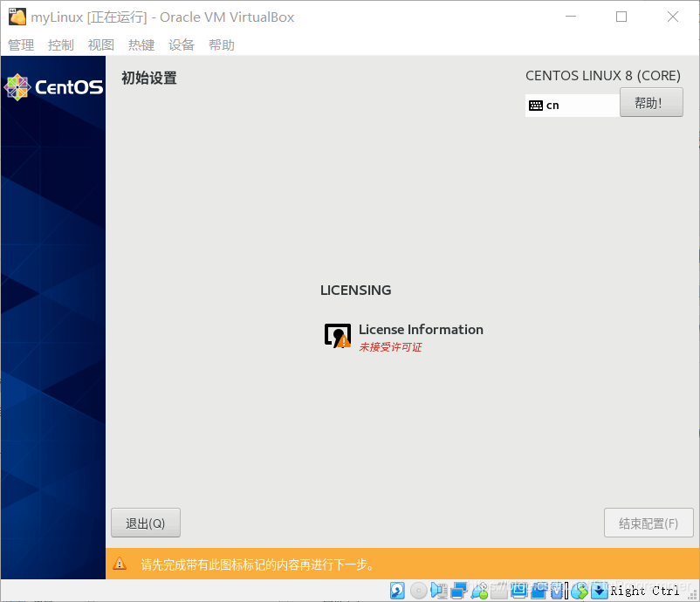Viewport: 700px width, 602px height.
Task: Click the LICENSING section heading
Action: pos(356,290)
